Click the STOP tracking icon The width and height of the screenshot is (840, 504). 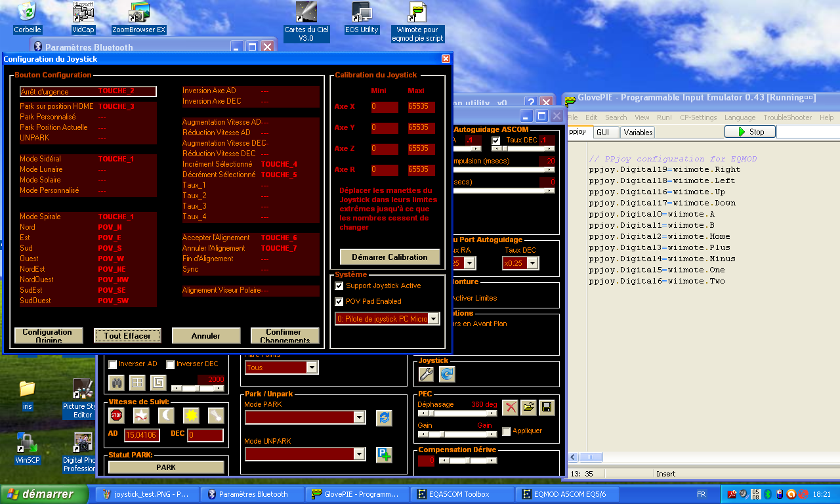[x=116, y=415]
